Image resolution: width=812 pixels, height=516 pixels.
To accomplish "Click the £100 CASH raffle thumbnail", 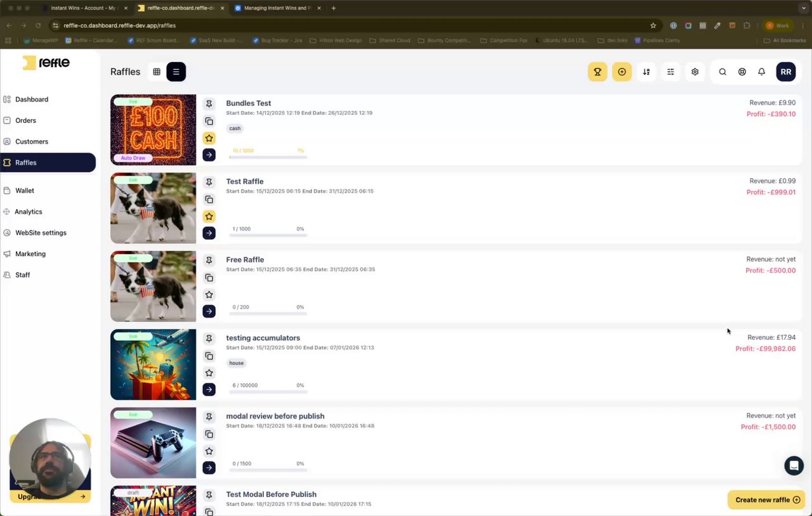I will point(154,130).
